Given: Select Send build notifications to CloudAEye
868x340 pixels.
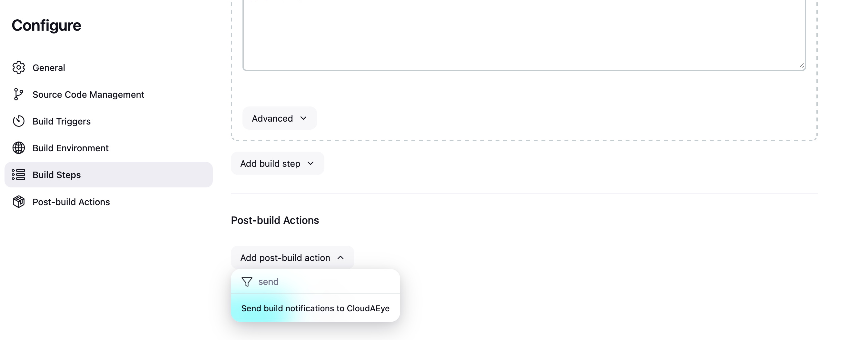Looking at the screenshot, I should click(315, 308).
